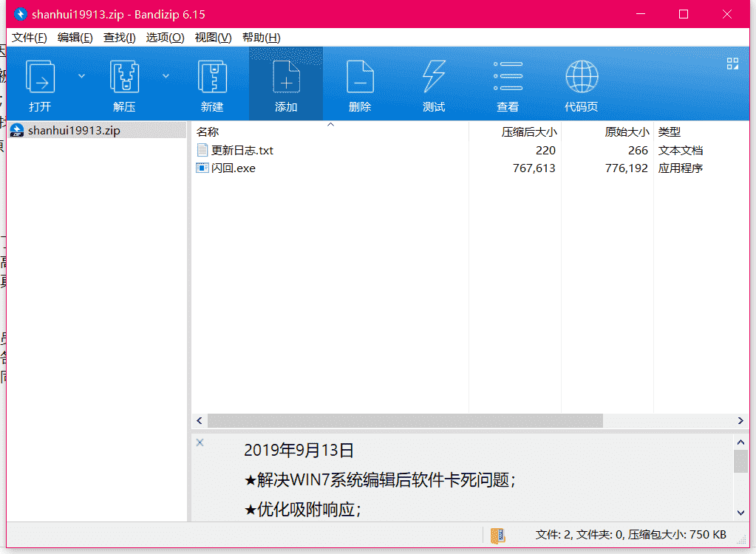The width and height of the screenshot is (756, 554).
Task: Click compressed size 220 cell
Action: [545, 150]
